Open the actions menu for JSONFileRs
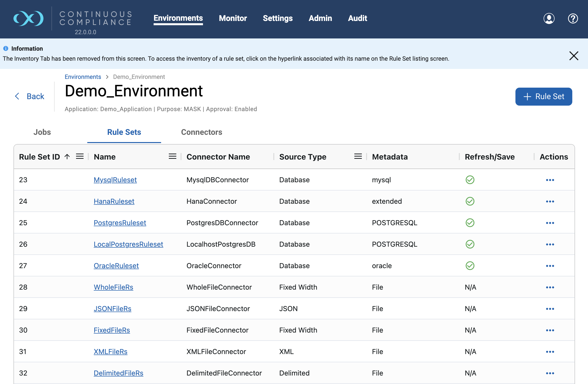The image size is (588, 384). [x=550, y=309]
